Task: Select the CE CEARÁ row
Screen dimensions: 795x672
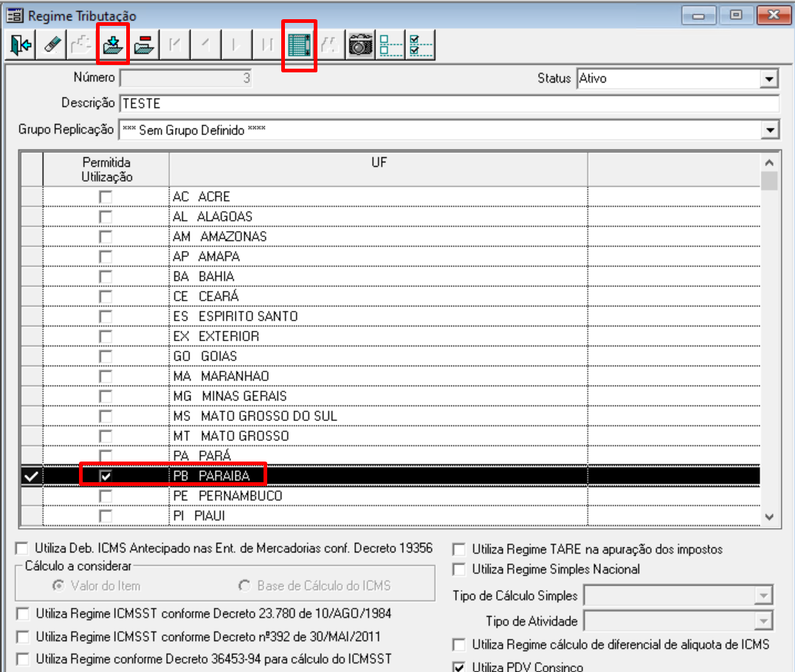Action: point(390,297)
